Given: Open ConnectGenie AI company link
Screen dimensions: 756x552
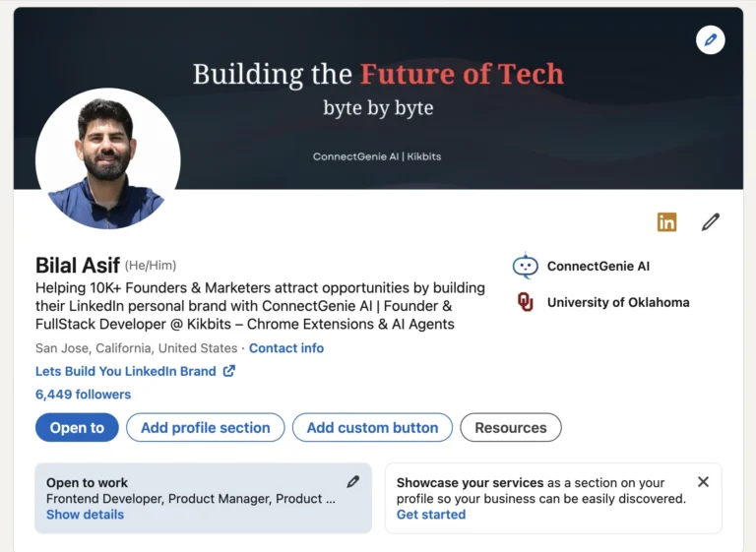Looking at the screenshot, I should pos(598,266).
